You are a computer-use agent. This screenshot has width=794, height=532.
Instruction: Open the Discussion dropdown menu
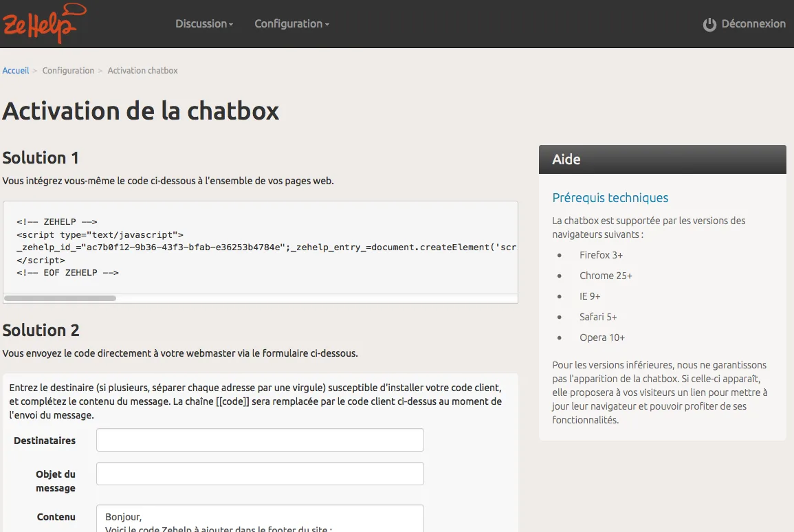pyautogui.click(x=204, y=24)
